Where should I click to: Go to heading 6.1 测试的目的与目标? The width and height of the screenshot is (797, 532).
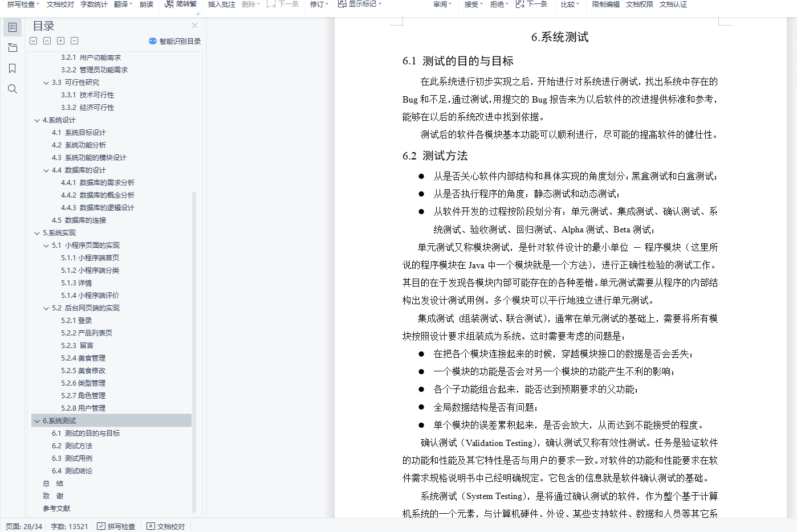(x=86, y=433)
